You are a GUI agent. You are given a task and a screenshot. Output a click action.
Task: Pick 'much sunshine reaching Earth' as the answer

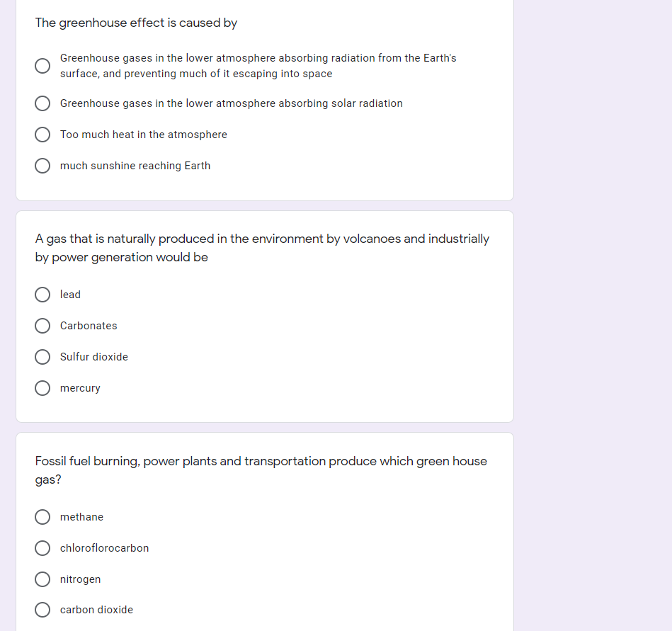pyautogui.click(x=42, y=166)
